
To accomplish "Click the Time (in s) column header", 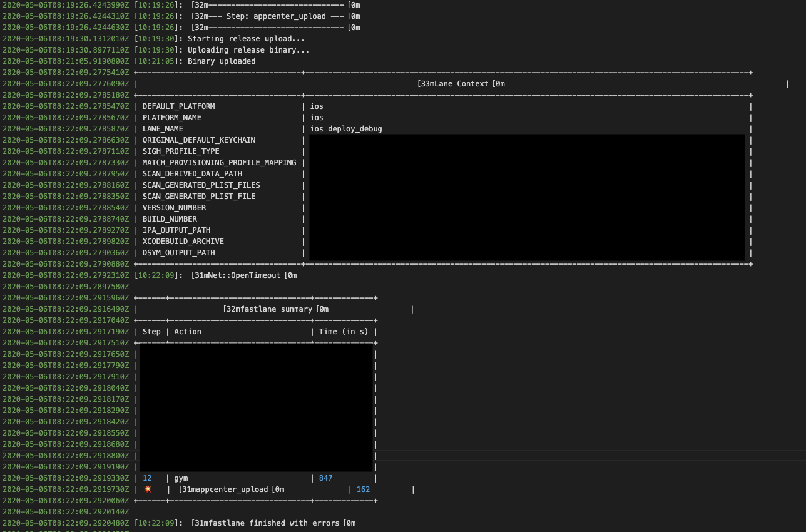I will 343,331.
